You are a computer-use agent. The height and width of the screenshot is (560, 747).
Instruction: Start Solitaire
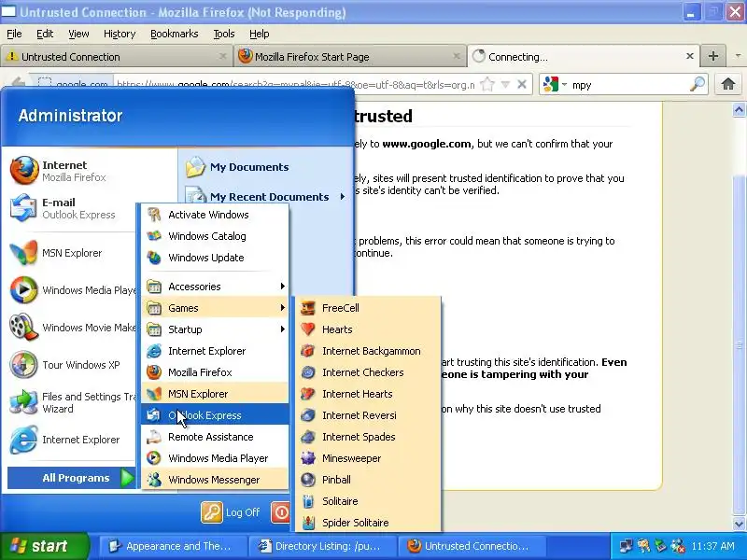click(368, 500)
